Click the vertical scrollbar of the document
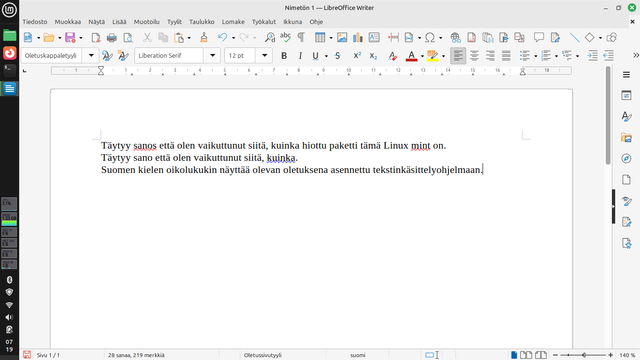Screen dimensions: 640x360 608,116
